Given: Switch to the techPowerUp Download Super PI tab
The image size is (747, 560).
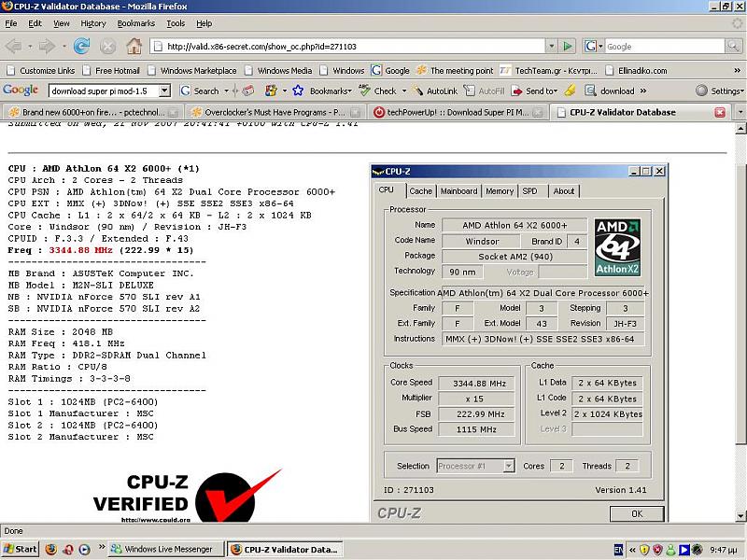Looking at the screenshot, I should pyautogui.click(x=458, y=112).
